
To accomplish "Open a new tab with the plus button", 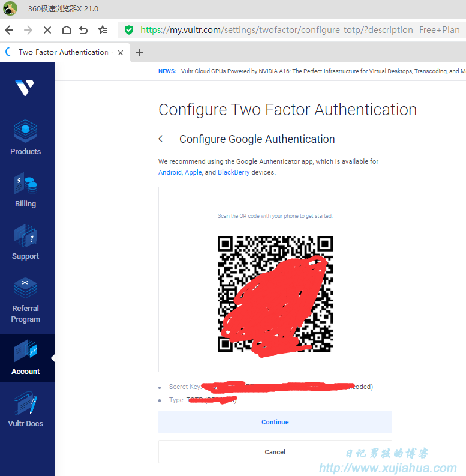I will point(140,53).
